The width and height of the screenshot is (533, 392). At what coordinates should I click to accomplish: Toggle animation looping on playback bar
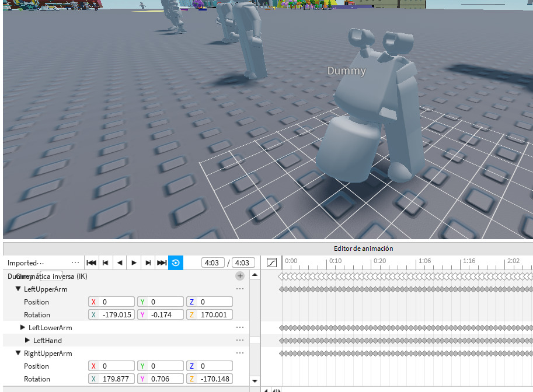[175, 262]
